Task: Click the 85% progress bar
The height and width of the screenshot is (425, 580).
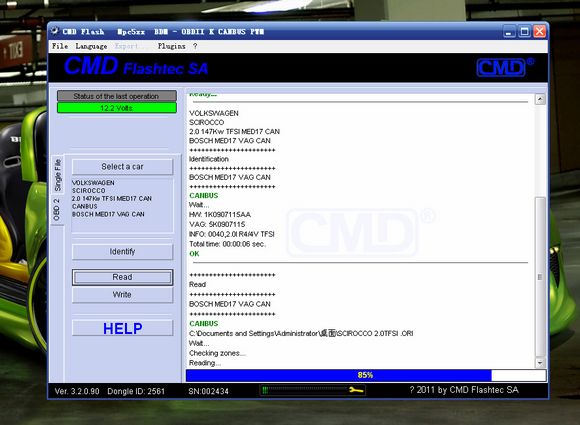Action: click(366, 375)
